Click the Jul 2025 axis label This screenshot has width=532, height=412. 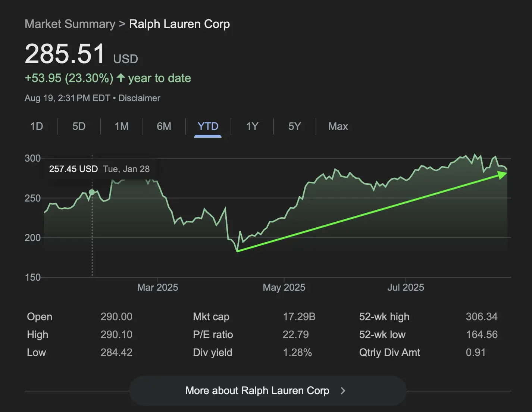point(406,287)
